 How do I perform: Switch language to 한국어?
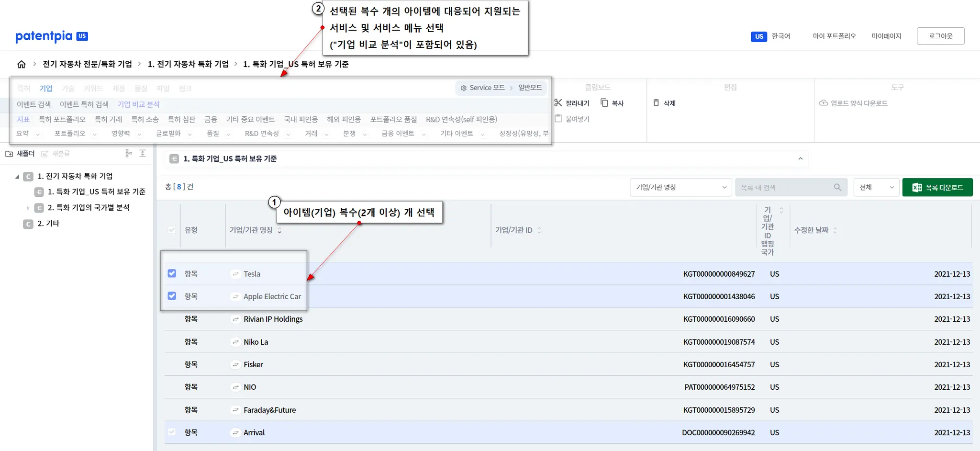pyautogui.click(x=781, y=36)
